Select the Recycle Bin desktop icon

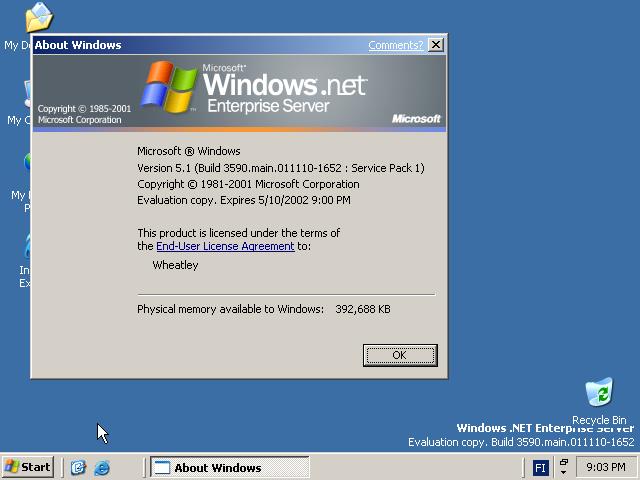[599, 402]
